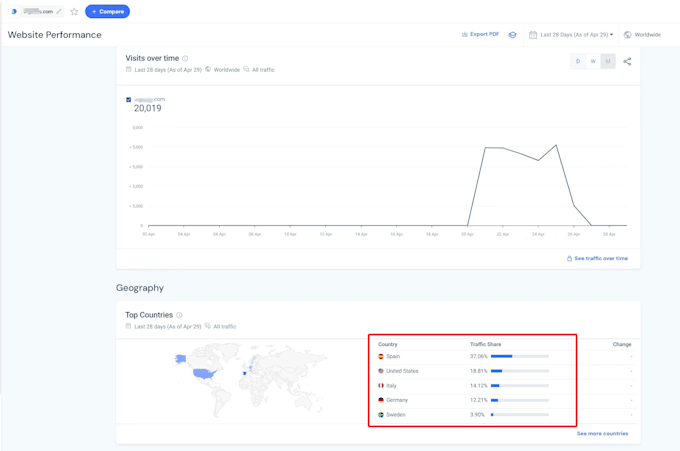
Task: Click the Italy traffic share bar
Action: (x=520, y=386)
